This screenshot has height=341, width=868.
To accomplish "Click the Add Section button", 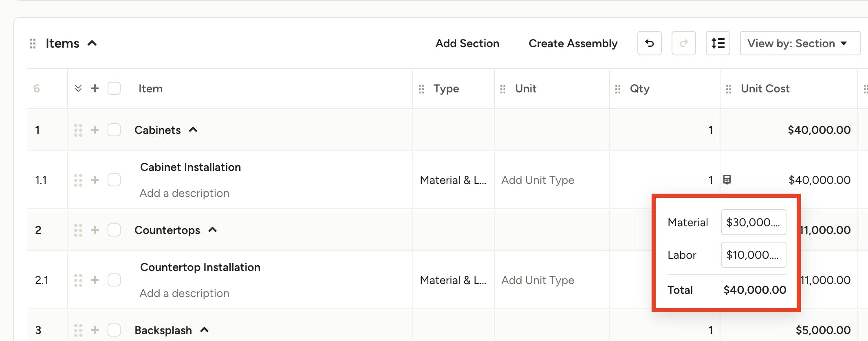I will 467,43.
